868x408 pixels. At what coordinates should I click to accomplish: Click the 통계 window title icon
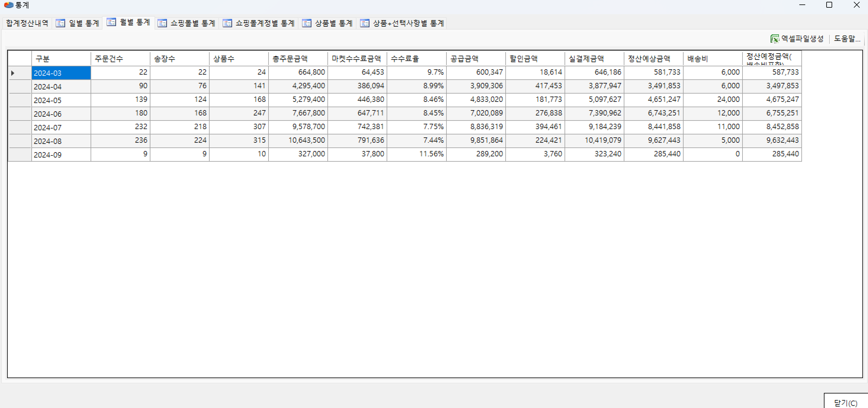[x=8, y=5]
